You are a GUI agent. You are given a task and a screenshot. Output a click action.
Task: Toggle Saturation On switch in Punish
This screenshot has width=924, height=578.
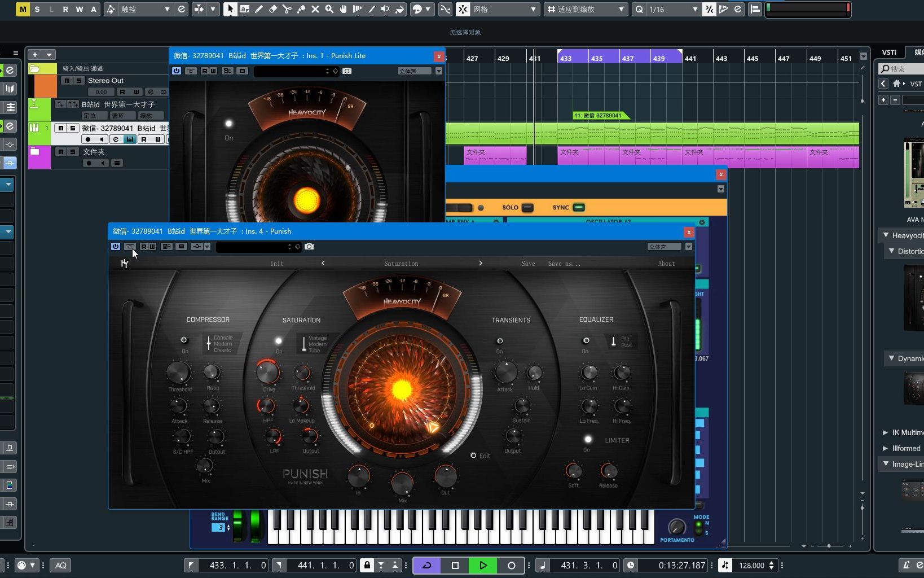[279, 341]
